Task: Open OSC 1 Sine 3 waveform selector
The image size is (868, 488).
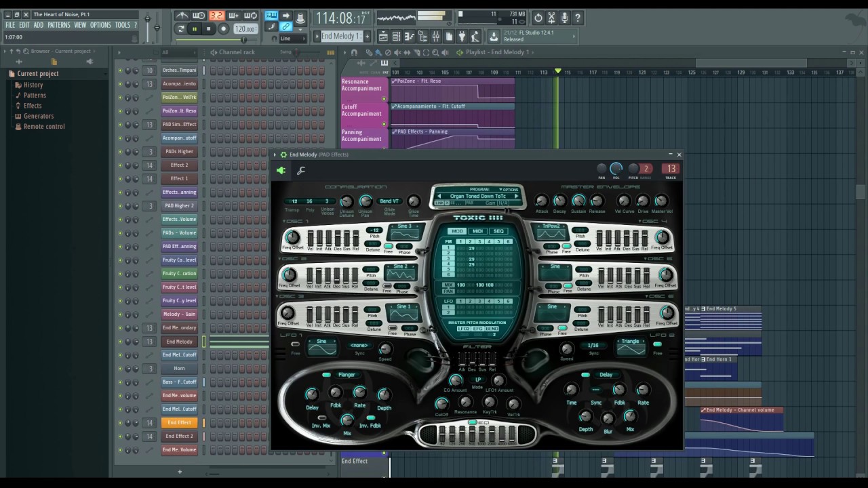Action: pos(405,232)
